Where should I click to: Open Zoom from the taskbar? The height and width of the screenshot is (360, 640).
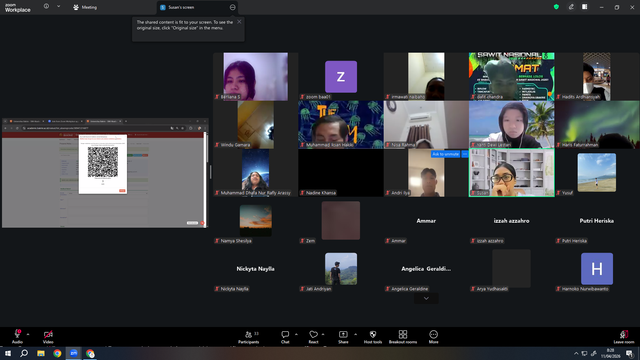pos(74,353)
